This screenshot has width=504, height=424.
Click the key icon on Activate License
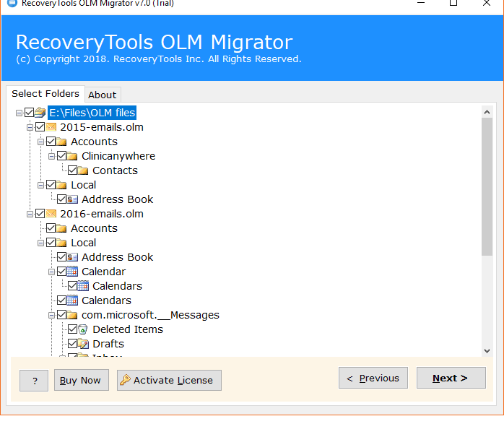(125, 380)
